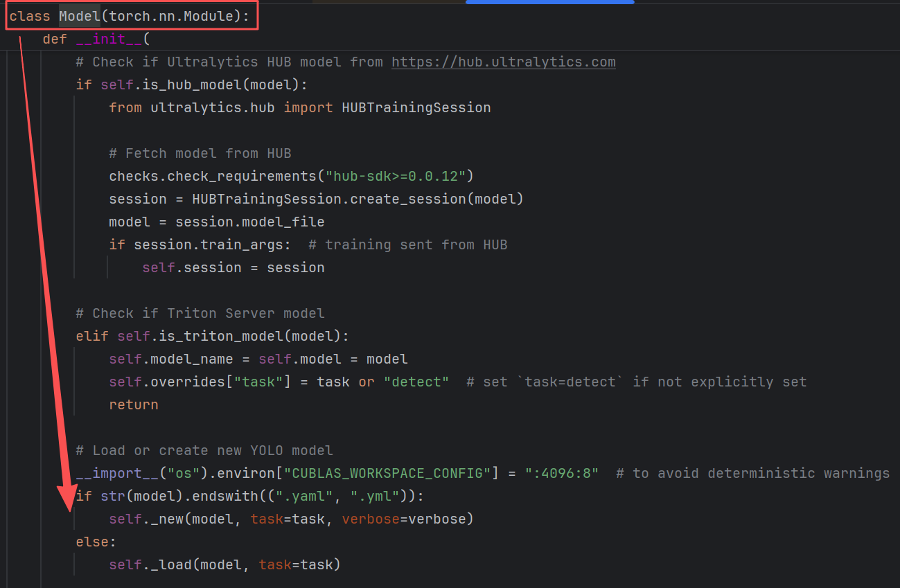The height and width of the screenshot is (588, 900).
Task: Click the else: keyword
Action: point(96,542)
